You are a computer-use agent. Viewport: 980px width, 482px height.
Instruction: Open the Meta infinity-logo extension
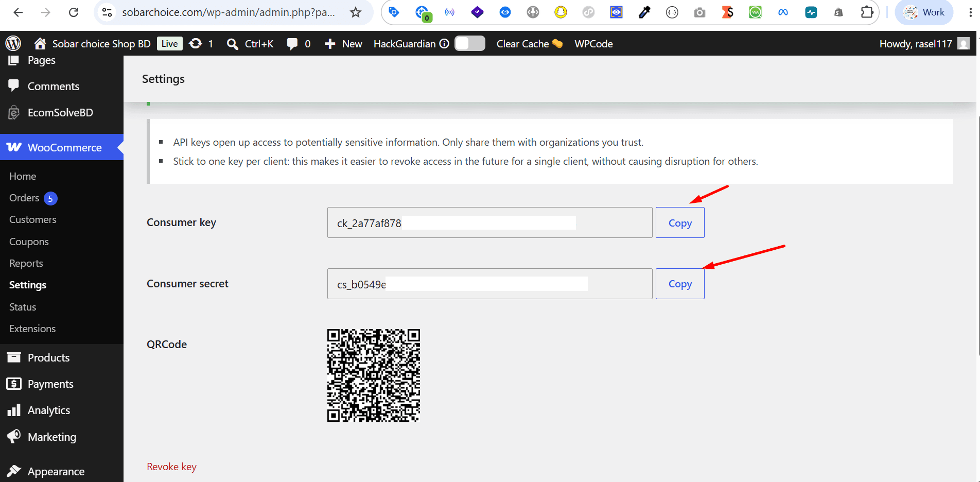[x=783, y=12]
